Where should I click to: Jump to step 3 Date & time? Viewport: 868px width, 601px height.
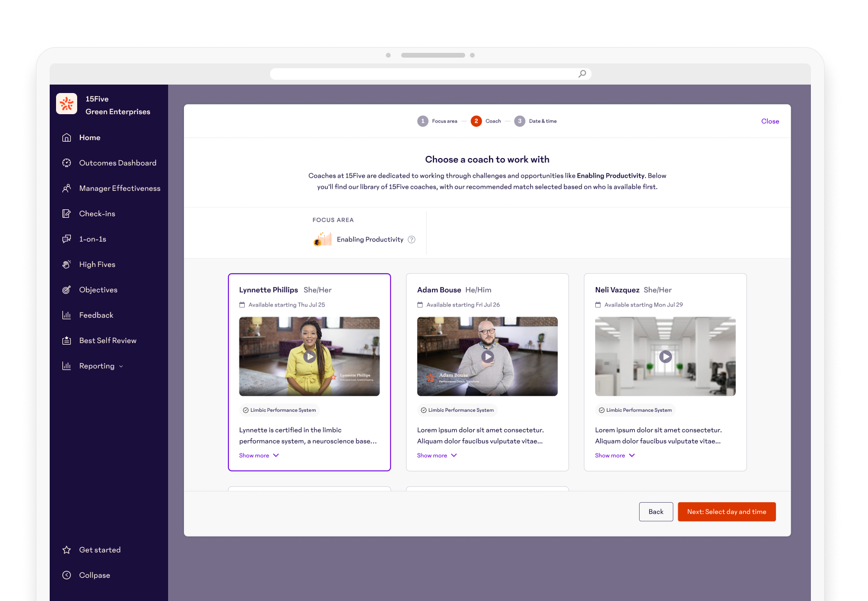click(x=535, y=121)
